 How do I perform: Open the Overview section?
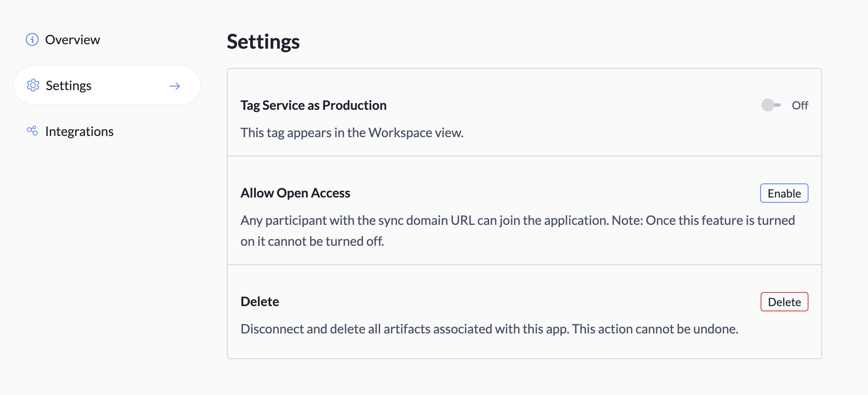73,39
